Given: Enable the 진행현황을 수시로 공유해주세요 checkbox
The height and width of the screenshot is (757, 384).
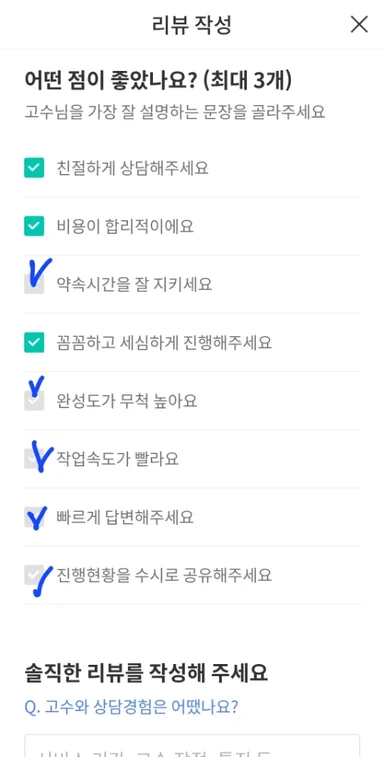Looking at the screenshot, I should 34,575.
